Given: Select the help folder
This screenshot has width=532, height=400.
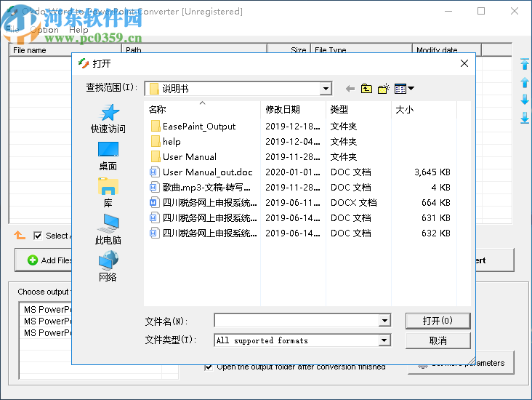Looking at the screenshot, I should click(x=165, y=142).
